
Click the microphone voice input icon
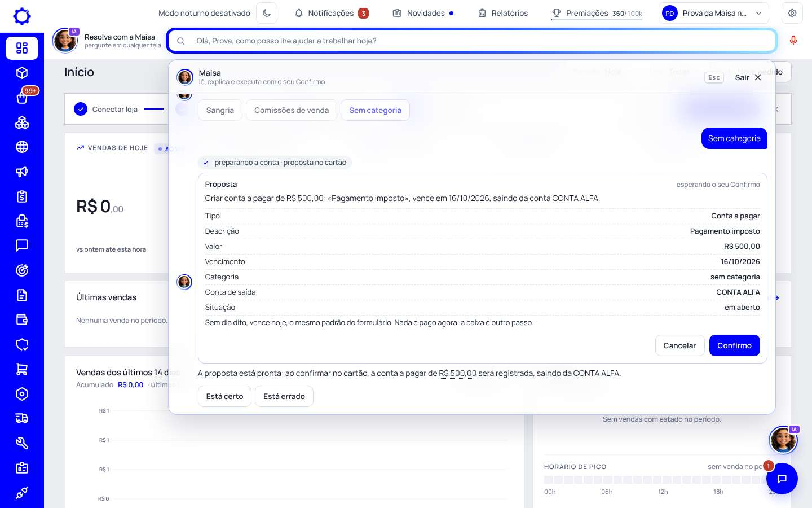pos(793,41)
